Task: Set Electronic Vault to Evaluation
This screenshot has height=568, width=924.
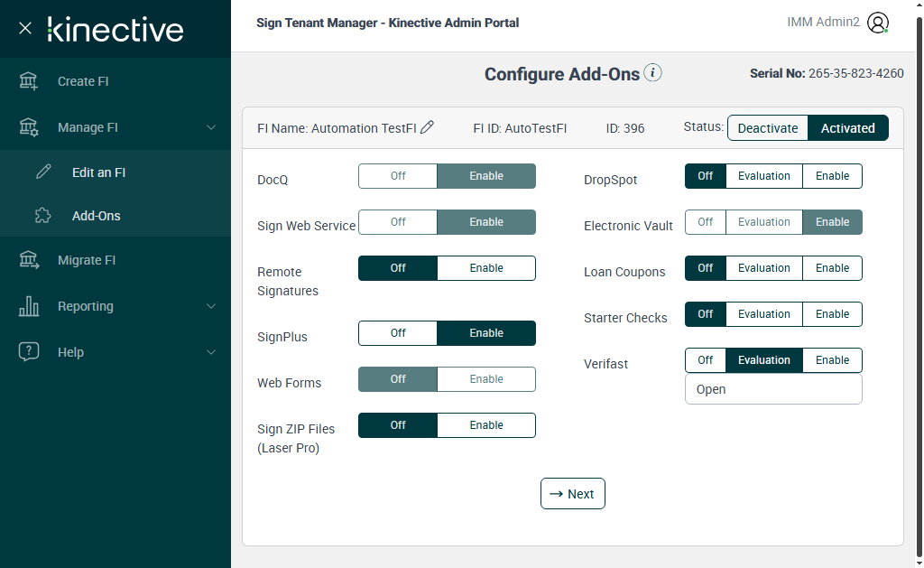Action: click(763, 222)
